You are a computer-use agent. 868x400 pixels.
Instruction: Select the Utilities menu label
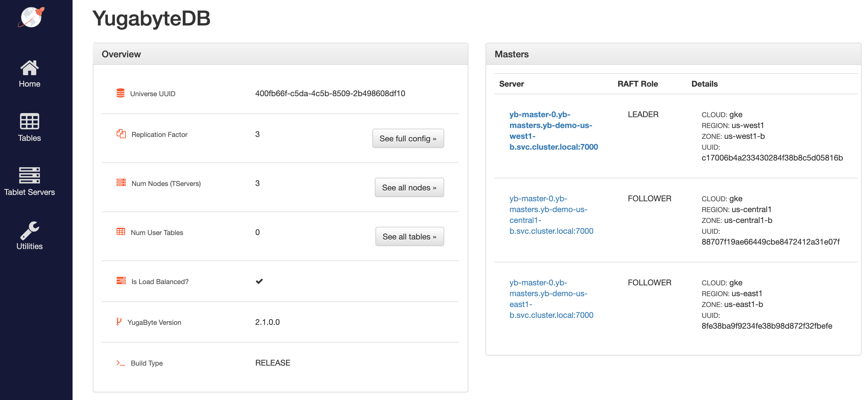[x=30, y=246]
